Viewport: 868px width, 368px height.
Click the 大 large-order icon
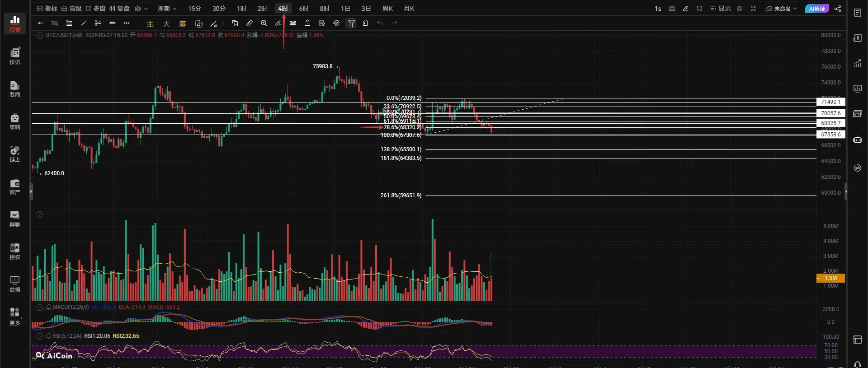tap(166, 24)
